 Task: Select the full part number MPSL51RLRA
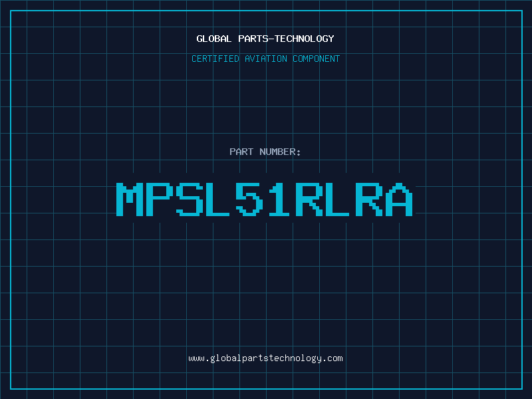[x=265, y=199]
